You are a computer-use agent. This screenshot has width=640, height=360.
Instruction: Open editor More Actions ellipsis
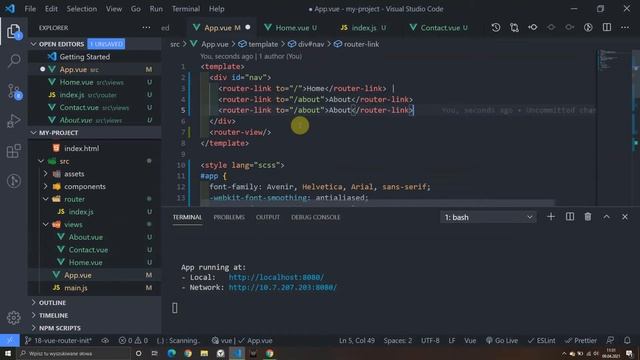[x=625, y=27]
